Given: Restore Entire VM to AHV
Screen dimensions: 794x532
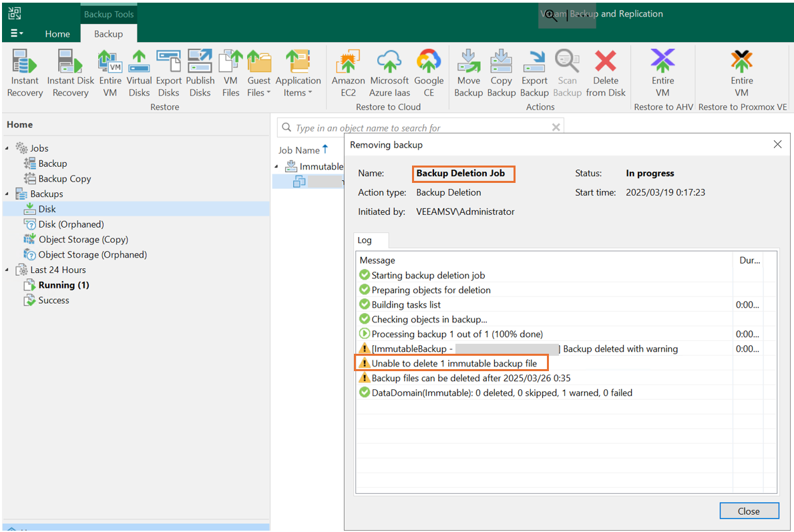Looking at the screenshot, I should [x=663, y=73].
